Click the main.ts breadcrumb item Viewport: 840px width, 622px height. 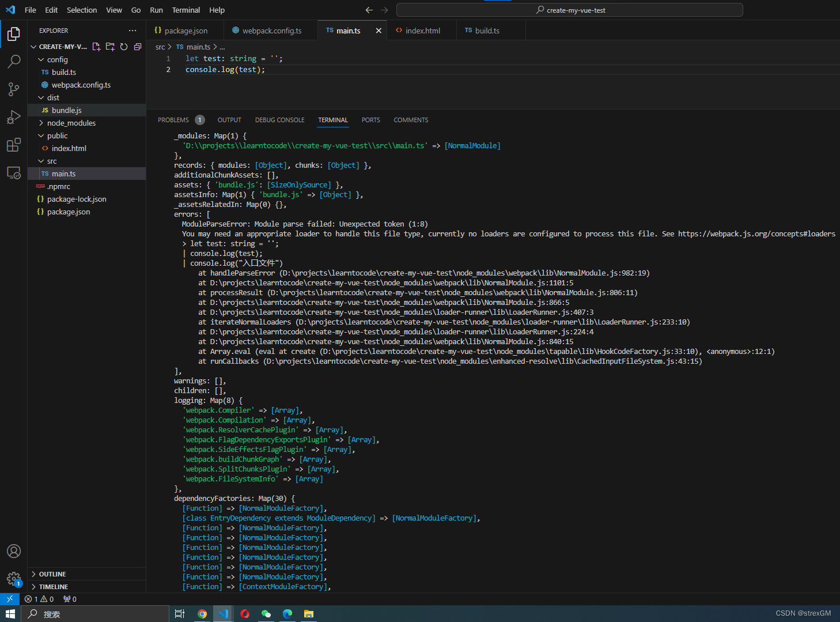[x=194, y=47]
